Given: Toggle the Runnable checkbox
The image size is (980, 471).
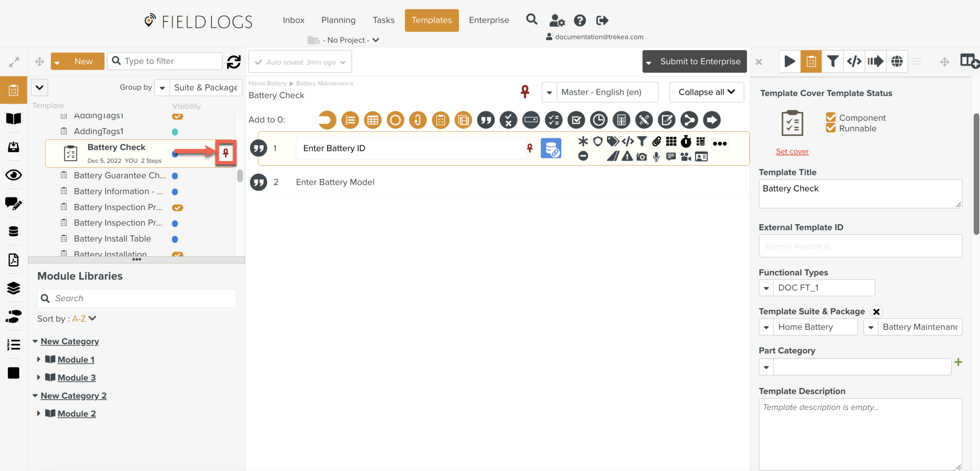Looking at the screenshot, I should (831, 128).
